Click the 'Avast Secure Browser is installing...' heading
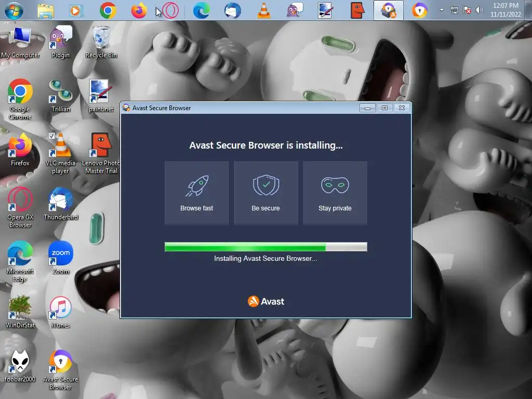 click(266, 145)
